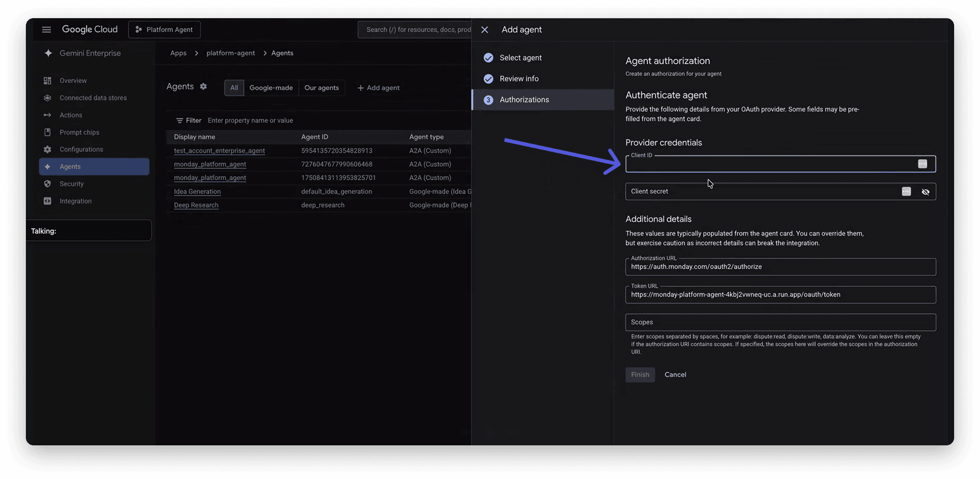The width and height of the screenshot is (980, 479).
Task: Open Prompt chips page
Action: pos(79,132)
